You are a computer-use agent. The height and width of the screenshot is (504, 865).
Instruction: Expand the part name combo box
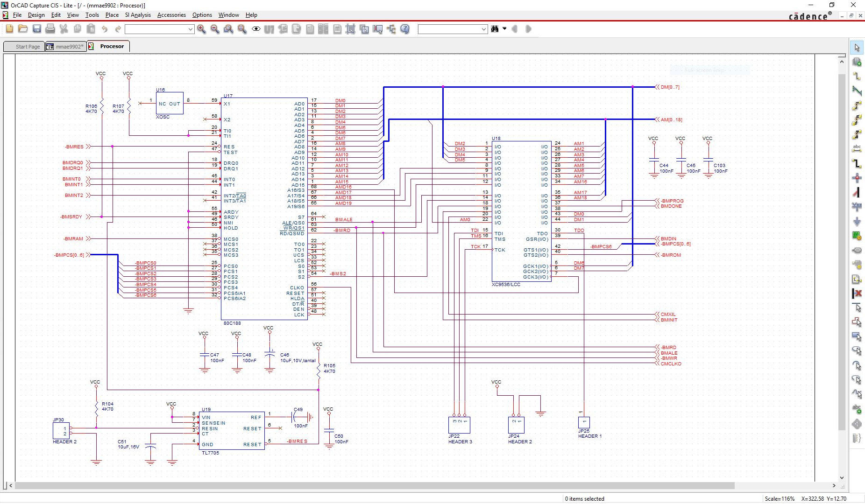tap(190, 29)
